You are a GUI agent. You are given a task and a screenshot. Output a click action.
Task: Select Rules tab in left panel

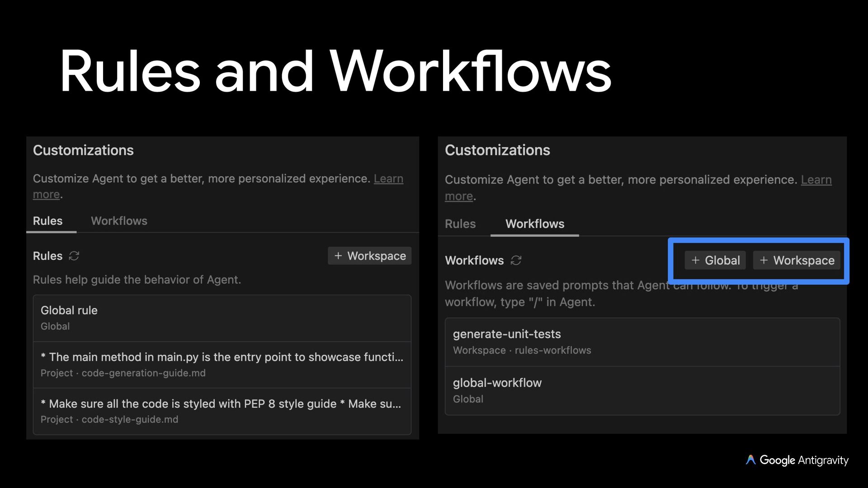tap(47, 221)
